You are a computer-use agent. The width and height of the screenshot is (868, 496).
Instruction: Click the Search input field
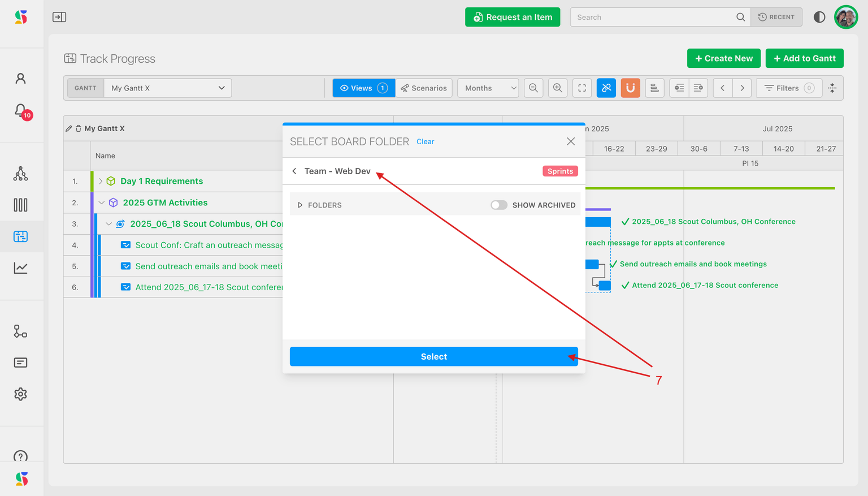coord(653,18)
